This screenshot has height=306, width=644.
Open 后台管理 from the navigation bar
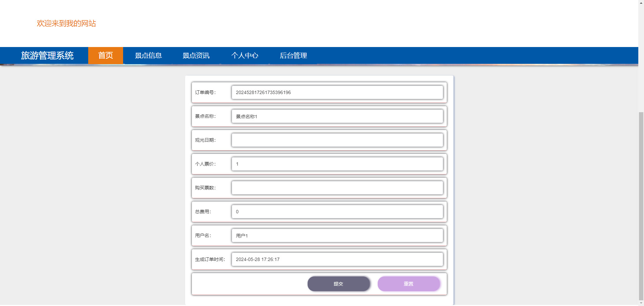coord(293,55)
